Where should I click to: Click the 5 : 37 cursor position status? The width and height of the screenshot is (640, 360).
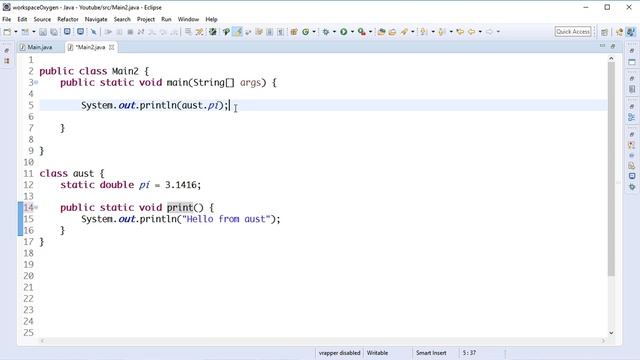point(469,353)
